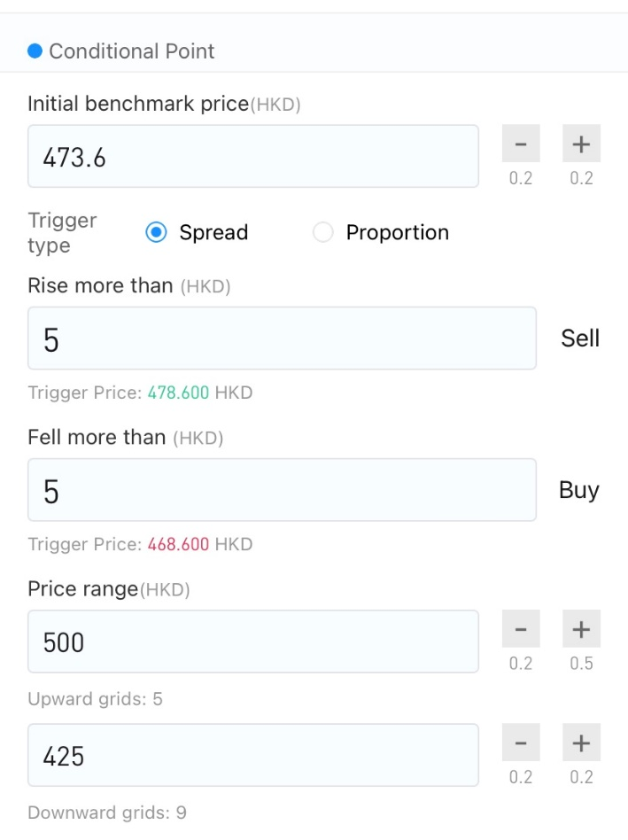Click the Sell label beside rise field
628x840 pixels.
pos(580,338)
